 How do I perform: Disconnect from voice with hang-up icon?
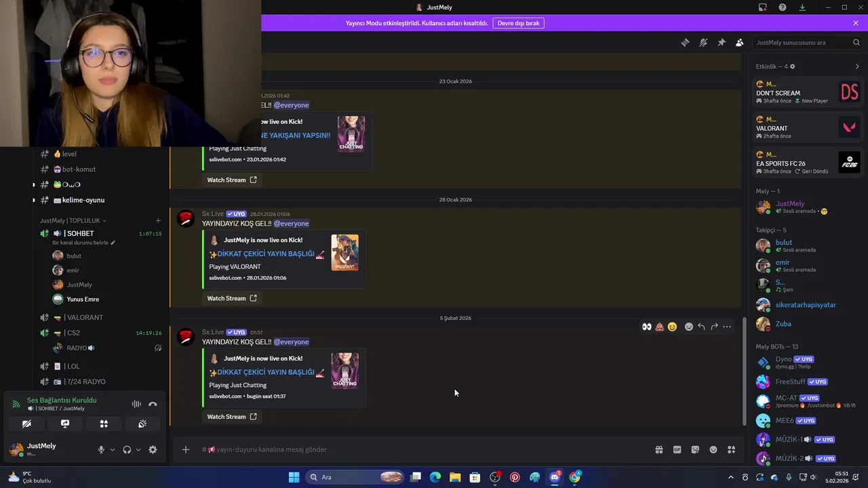tap(153, 404)
